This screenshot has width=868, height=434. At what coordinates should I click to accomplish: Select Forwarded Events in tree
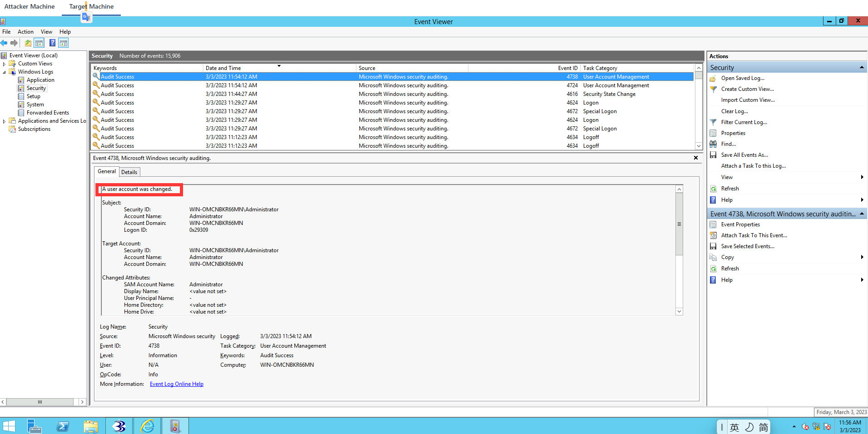(x=48, y=113)
